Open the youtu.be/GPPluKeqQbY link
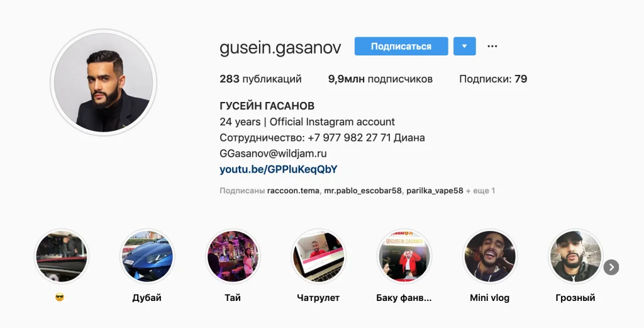 279,169
